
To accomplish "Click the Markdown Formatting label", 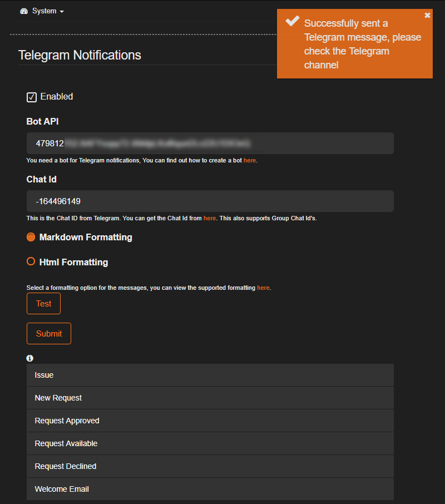I will click(x=86, y=237).
